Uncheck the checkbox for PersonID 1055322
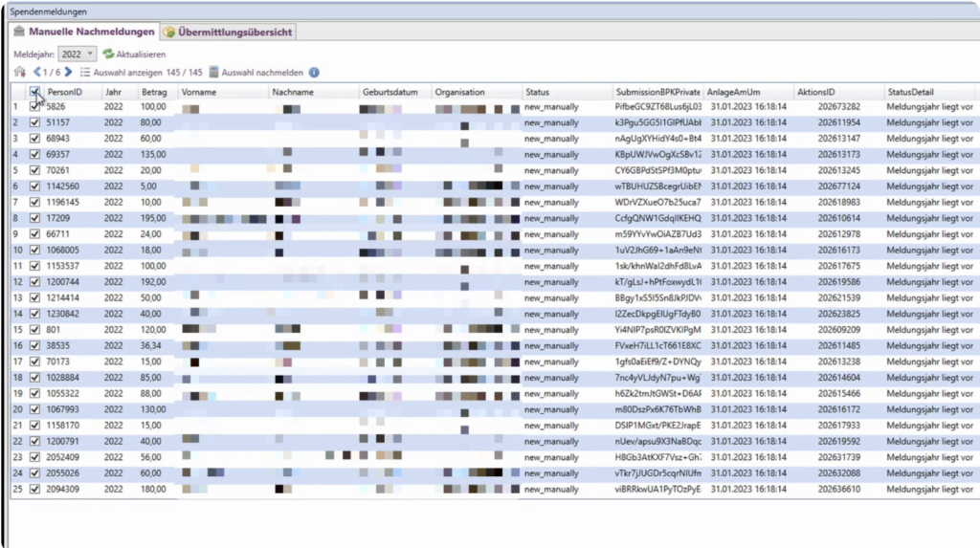 (34, 394)
